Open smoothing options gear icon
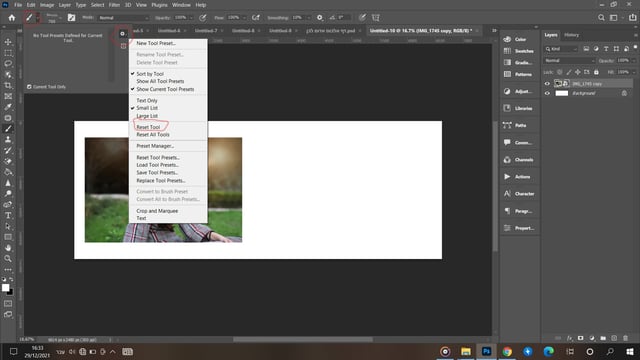 tap(320, 18)
